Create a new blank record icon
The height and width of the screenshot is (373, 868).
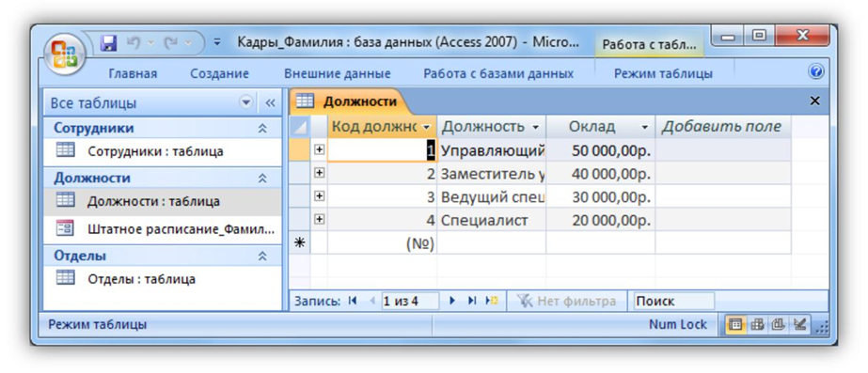tap(492, 301)
